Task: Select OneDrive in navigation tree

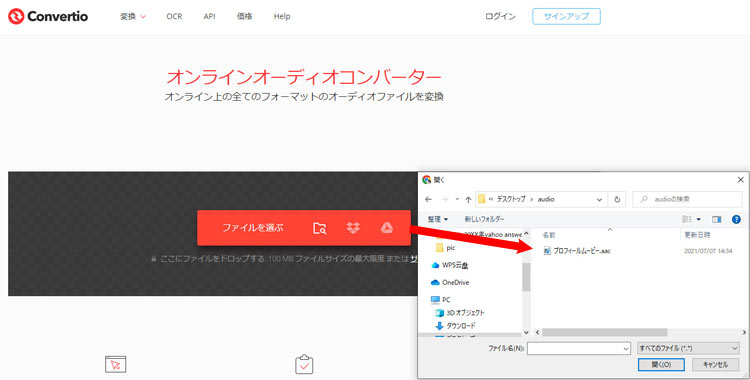Action: tap(450, 282)
